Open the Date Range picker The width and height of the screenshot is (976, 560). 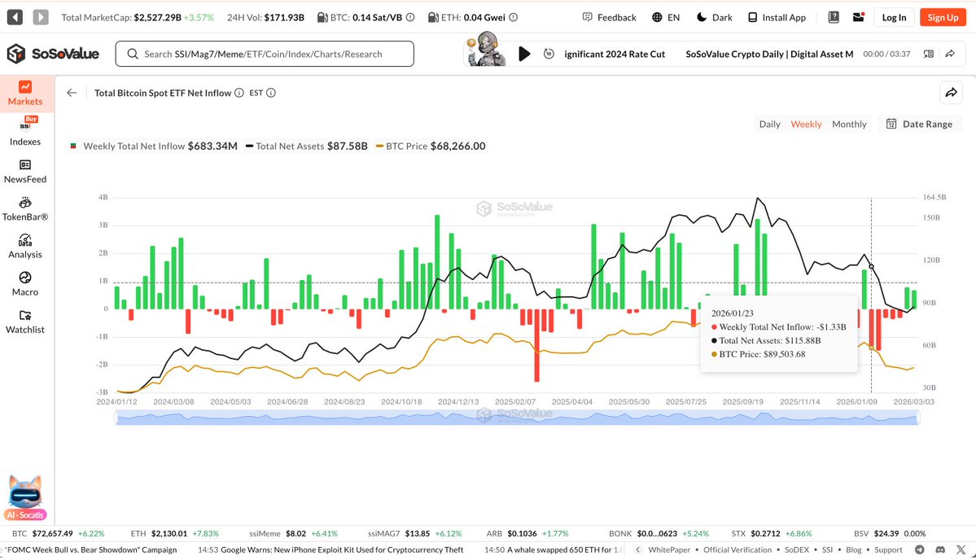click(922, 124)
